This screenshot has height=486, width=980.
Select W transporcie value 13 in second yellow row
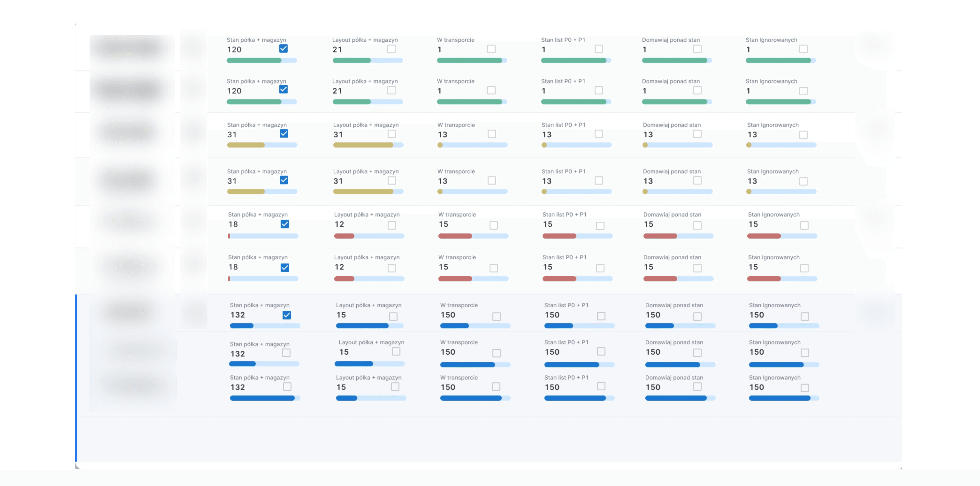[442, 181]
